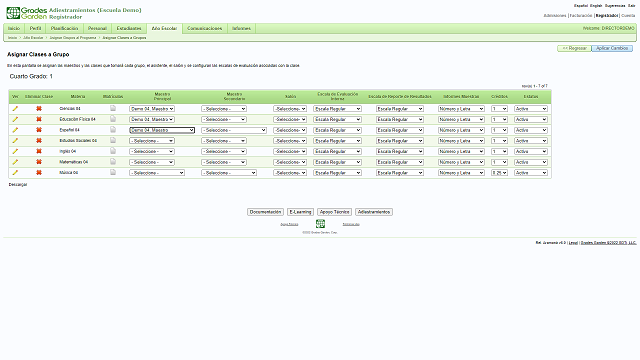
Task: Open the Estatus dropdown for Español 04
Action: point(531,130)
